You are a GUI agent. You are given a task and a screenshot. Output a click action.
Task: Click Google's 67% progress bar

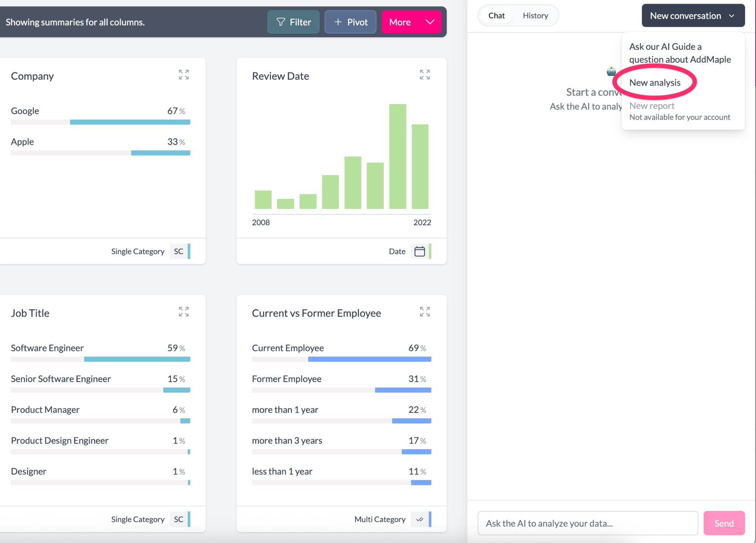pos(130,122)
